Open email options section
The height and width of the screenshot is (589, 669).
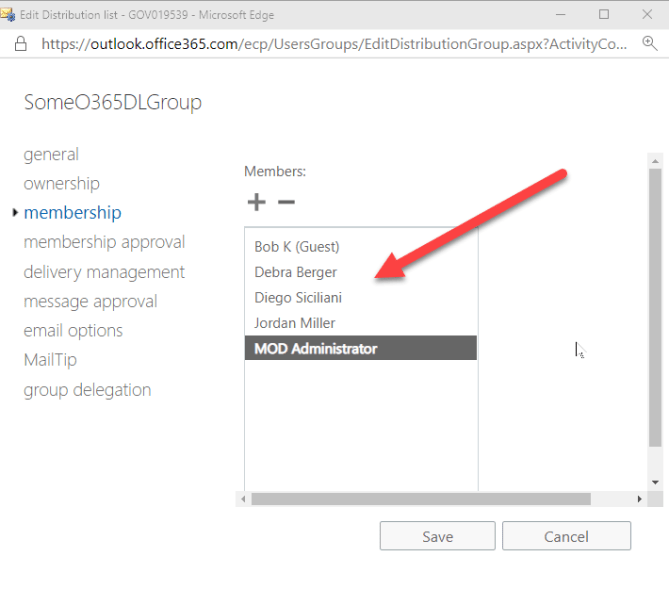tap(73, 331)
